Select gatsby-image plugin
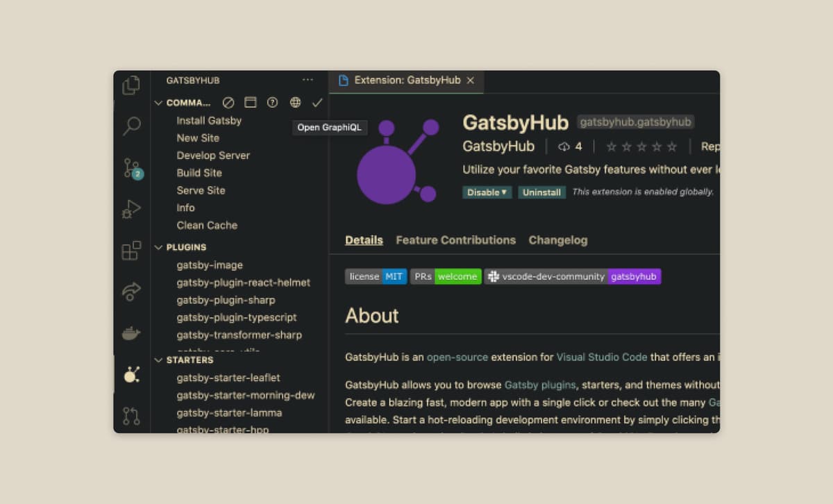This screenshot has width=833, height=504. pos(210,265)
